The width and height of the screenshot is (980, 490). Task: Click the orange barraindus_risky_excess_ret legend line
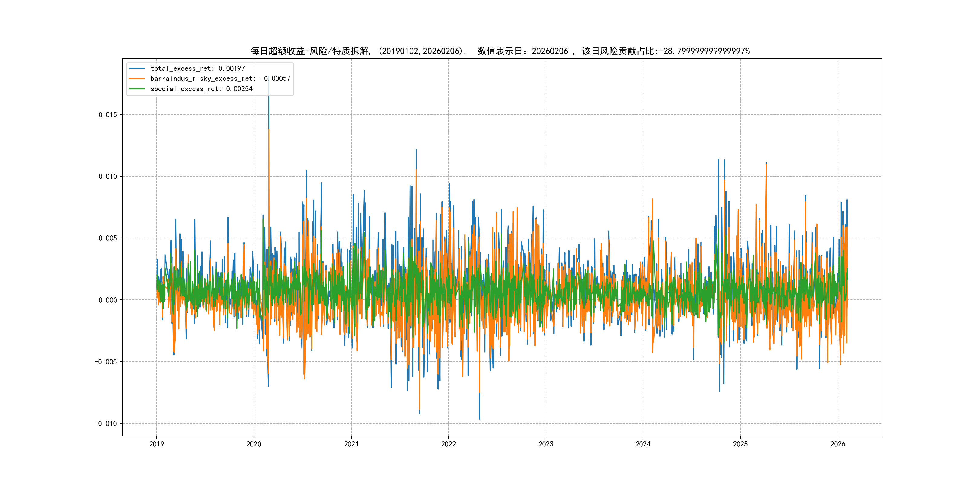tap(137, 79)
